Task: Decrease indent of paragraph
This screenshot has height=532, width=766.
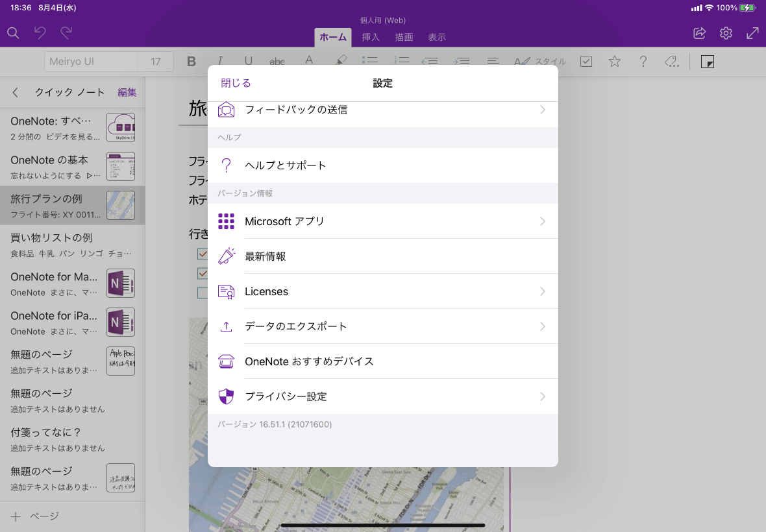Action: [429, 60]
